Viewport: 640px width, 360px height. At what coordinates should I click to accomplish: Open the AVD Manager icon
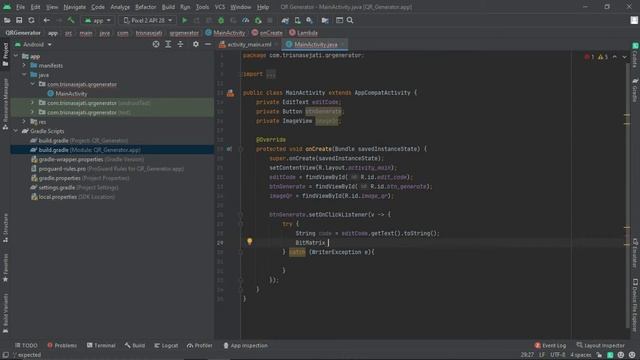click(x=297, y=20)
